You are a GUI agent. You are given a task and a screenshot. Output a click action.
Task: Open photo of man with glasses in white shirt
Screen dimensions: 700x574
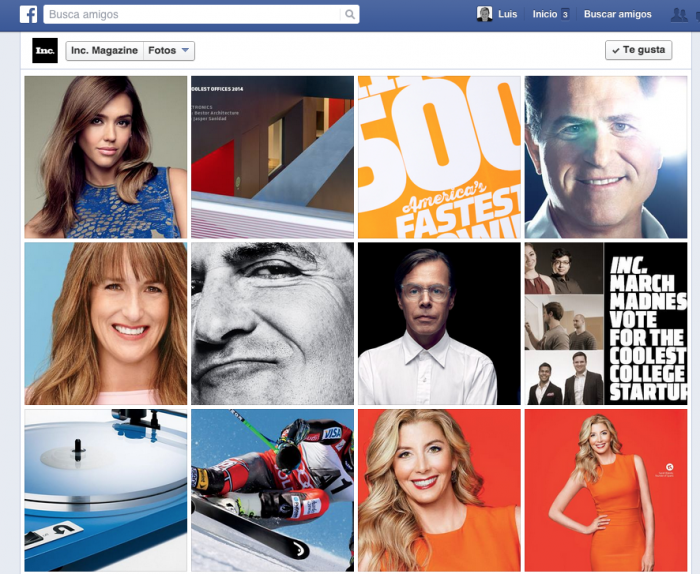tap(439, 324)
